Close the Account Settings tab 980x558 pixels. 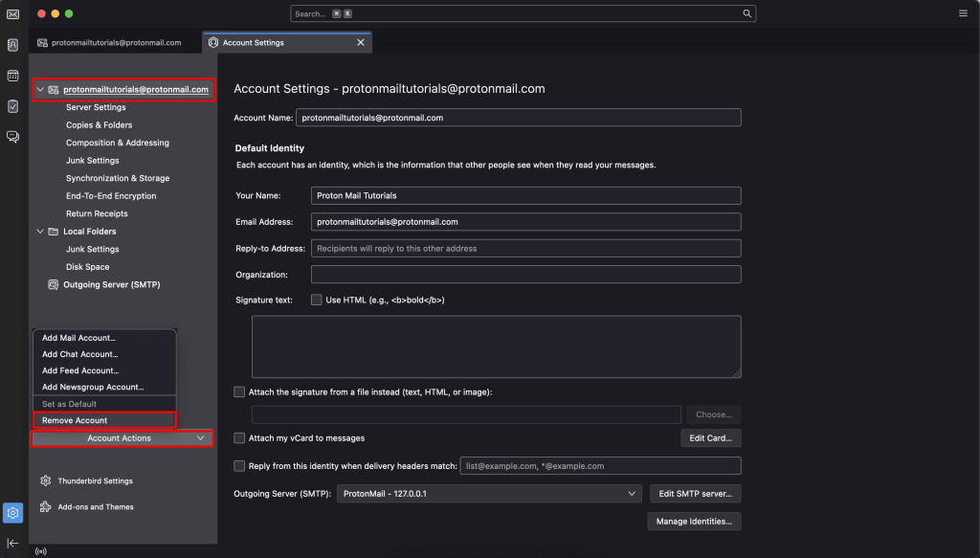click(x=361, y=42)
